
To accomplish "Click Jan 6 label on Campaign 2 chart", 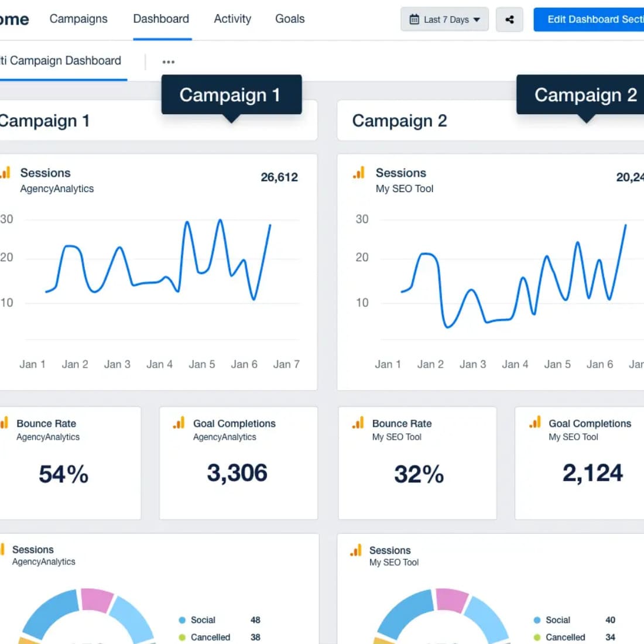I will (x=600, y=364).
